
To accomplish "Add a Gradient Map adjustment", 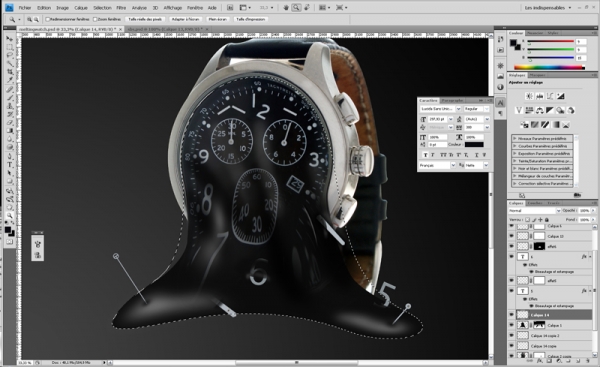I will pyautogui.click(x=556, y=124).
